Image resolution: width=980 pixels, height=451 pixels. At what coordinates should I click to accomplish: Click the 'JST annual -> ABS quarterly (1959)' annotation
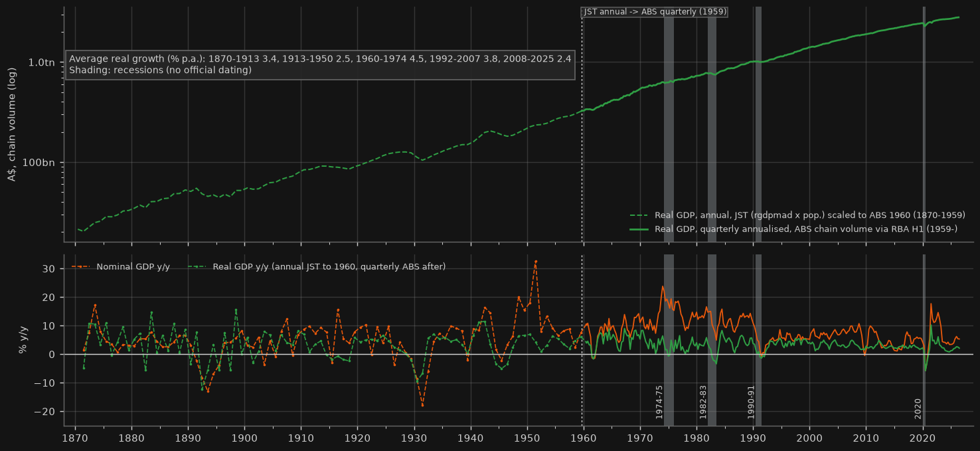pos(655,12)
